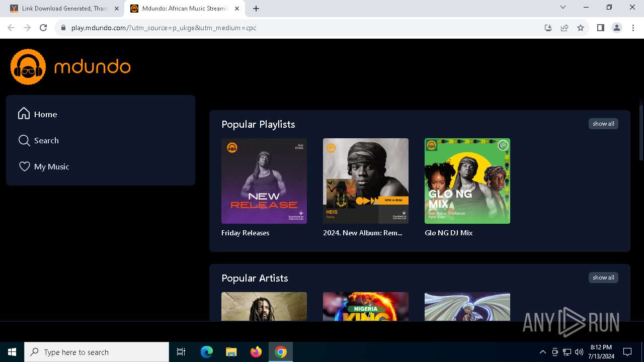Open the taskbar clock and date
Image resolution: width=644 pixels, height=362 pixels.
601,352
